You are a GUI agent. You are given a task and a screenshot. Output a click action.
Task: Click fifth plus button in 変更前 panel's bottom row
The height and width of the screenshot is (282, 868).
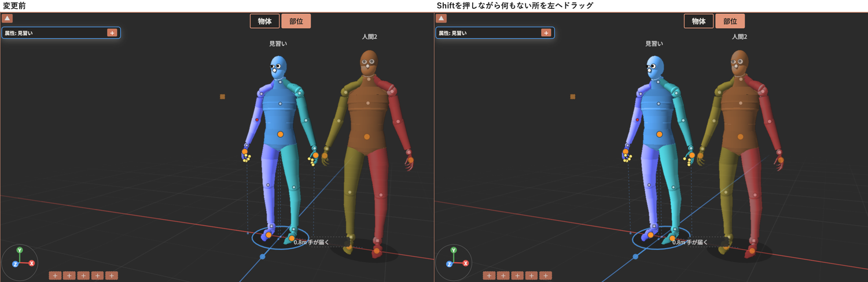click(112, 276)
